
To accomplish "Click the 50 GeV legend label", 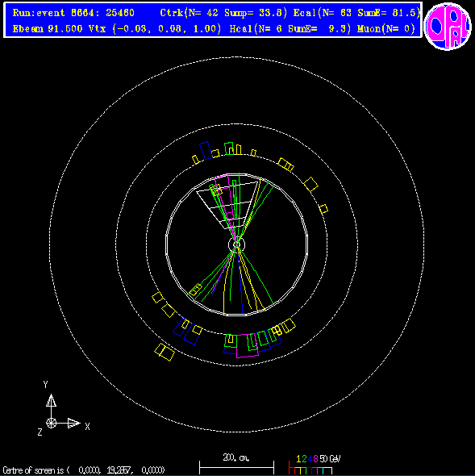I will [330, 459].
